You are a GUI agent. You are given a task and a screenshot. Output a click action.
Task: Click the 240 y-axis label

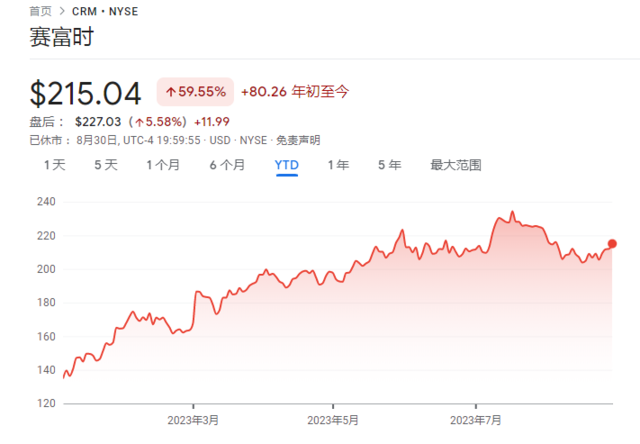(x=46, y=202)
